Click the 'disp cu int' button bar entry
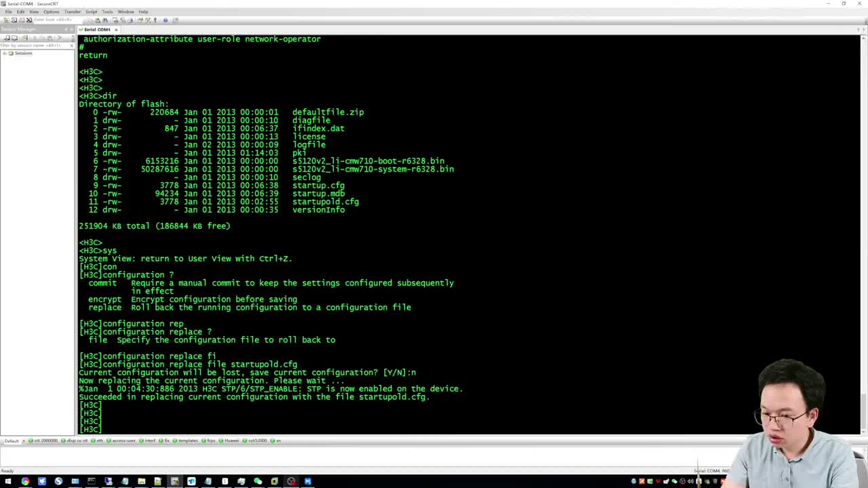This screenshot has height=488, width=868. tap(75, 441)
